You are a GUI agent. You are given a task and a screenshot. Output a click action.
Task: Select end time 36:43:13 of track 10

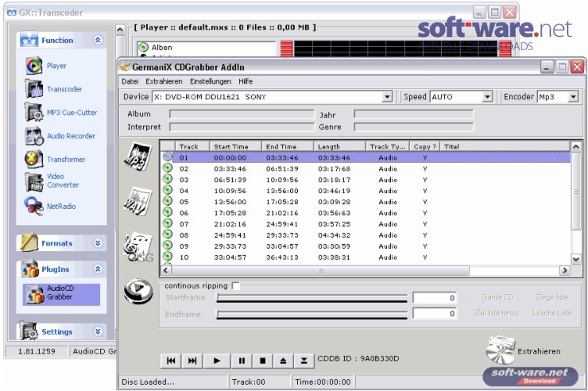tap(282, 257)
